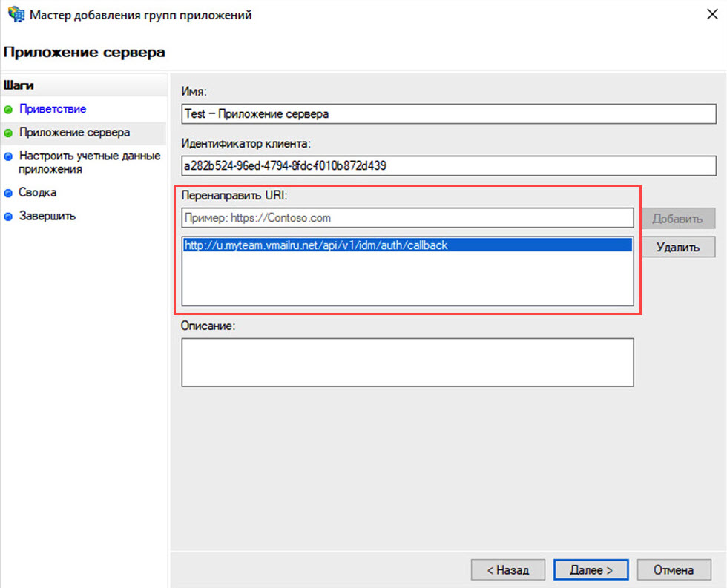This screenshot has width=727, height=588.
Task: Open the Приветствие step link
Action: [53, 109]
